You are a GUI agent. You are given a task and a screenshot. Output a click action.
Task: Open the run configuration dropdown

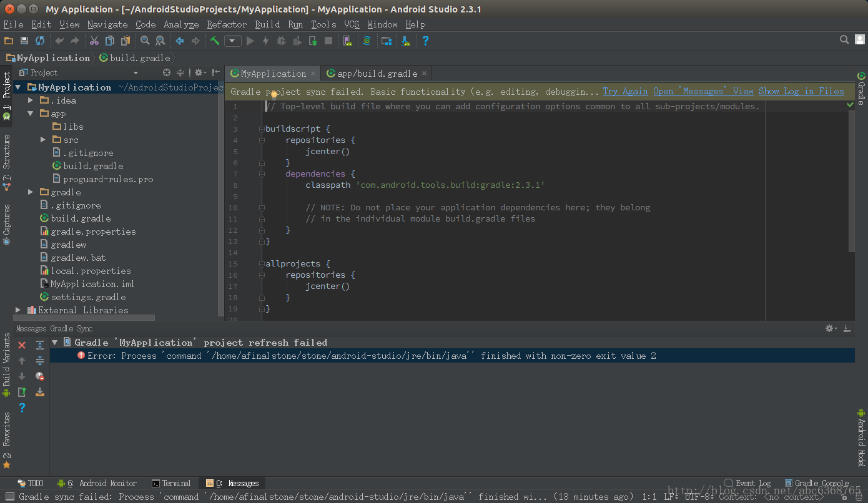click(x=233, y=41)
